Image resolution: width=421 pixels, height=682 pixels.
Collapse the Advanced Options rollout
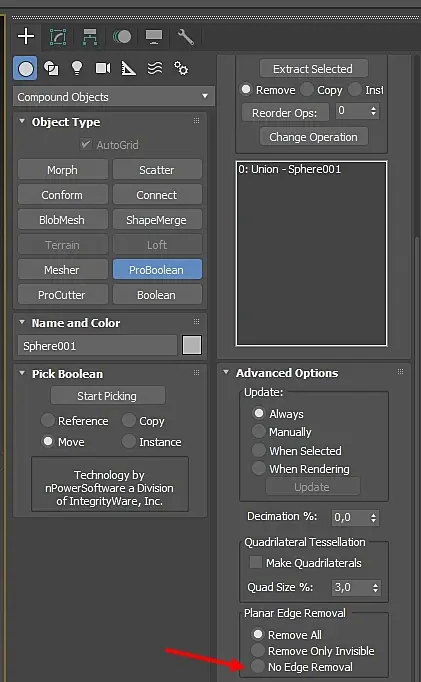coord(226,372)
